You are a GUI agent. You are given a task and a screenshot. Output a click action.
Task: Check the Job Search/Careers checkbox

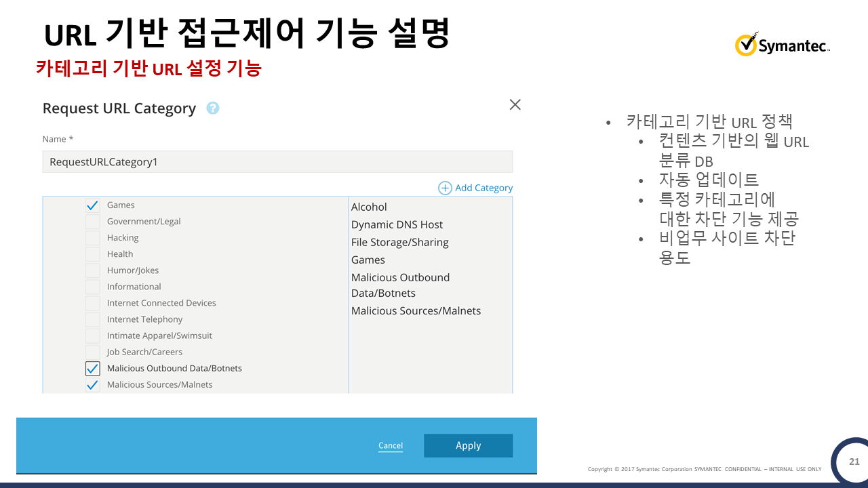tap(93, 352)
